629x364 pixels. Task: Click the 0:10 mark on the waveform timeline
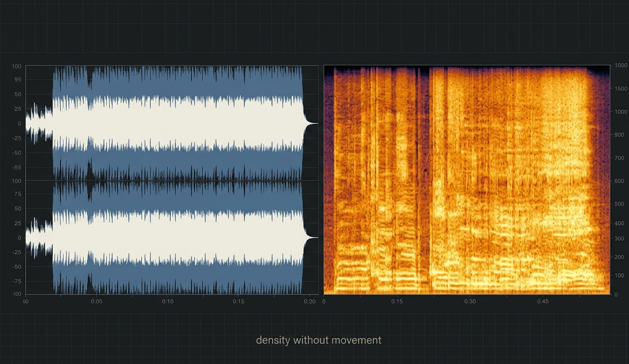168,302
